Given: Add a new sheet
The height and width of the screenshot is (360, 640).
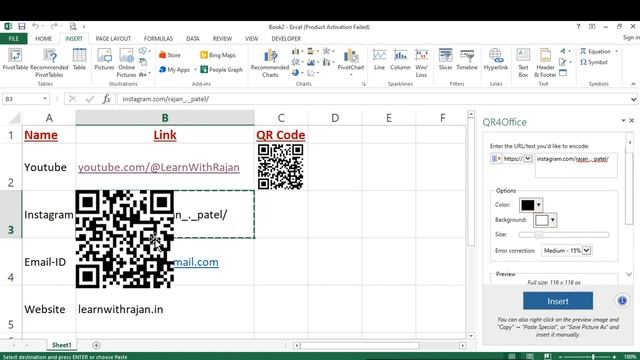Looking at the screenshot, I should coord(96,345).
